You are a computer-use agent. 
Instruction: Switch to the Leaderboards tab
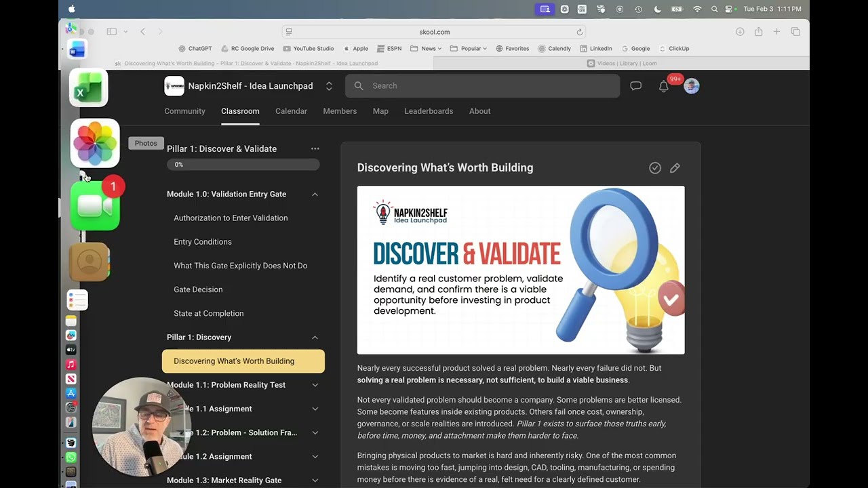point(429,111)
